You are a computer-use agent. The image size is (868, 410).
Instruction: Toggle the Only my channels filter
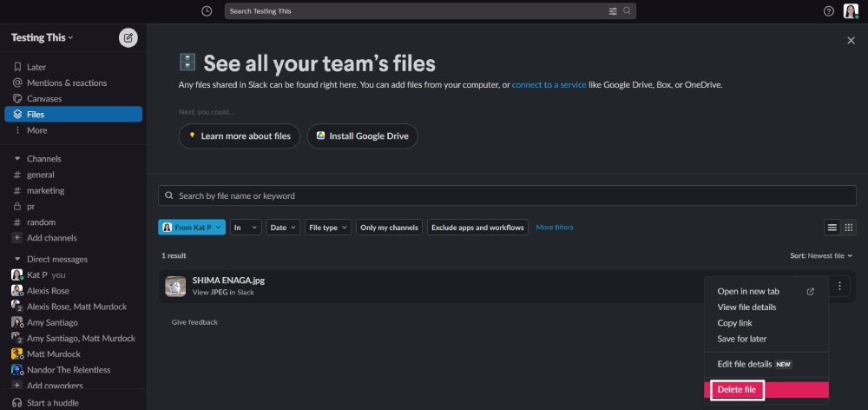(389, 228)
